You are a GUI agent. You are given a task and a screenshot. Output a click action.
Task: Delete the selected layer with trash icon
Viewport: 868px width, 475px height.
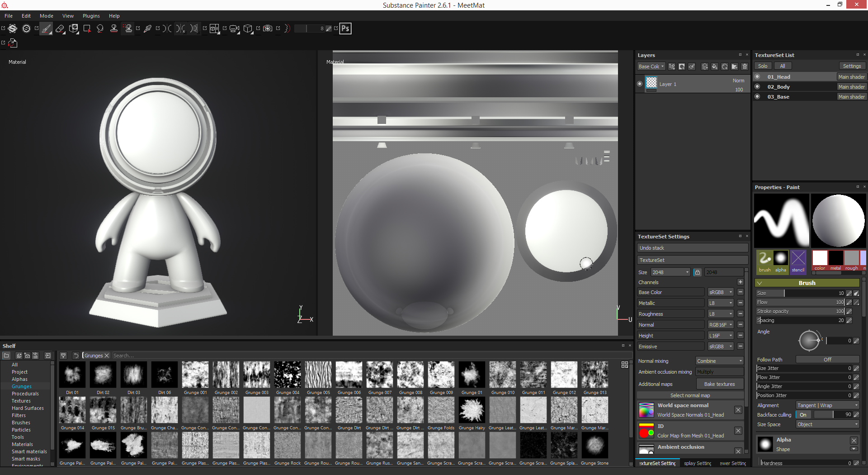tap(745, 66)
